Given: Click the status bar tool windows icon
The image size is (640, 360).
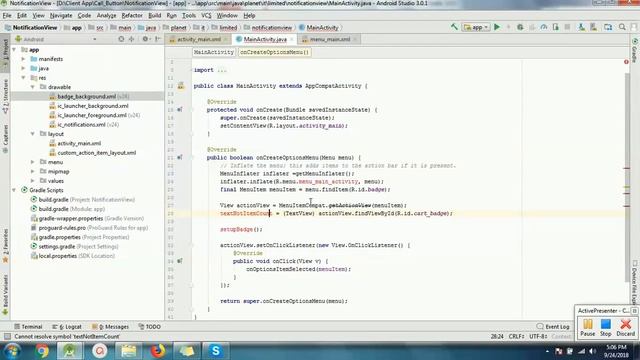Looking at the screenshot, I should [7, 336].
